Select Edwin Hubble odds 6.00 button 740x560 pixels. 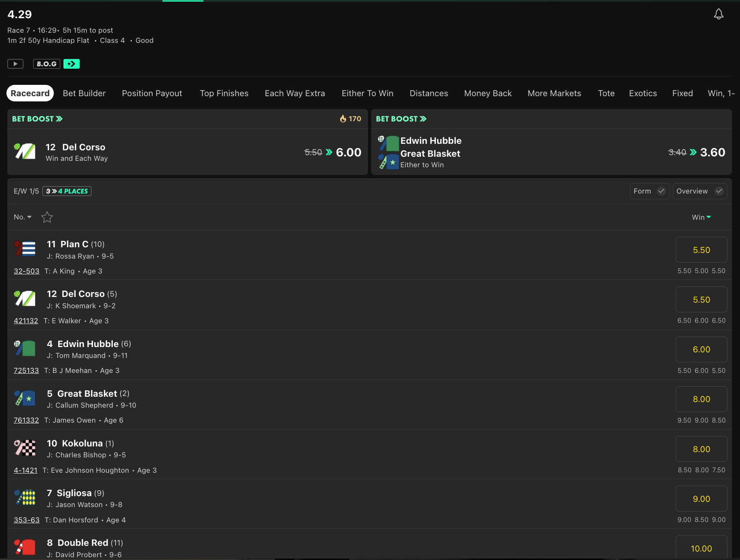pos(701,349)
